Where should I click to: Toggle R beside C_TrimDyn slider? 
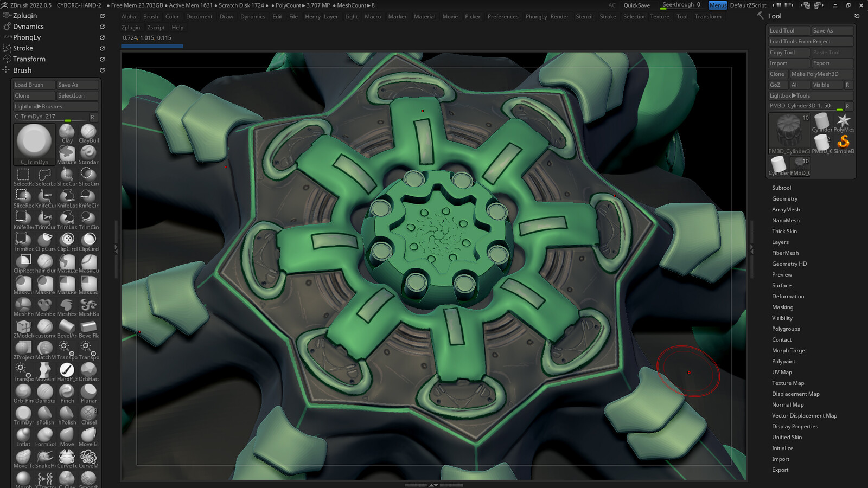click(93, 117)
